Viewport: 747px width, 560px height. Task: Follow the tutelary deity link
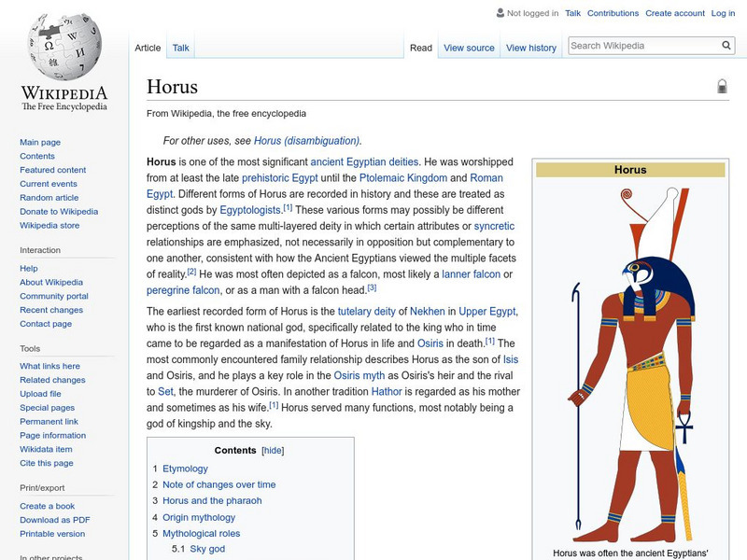coord(366,311)
